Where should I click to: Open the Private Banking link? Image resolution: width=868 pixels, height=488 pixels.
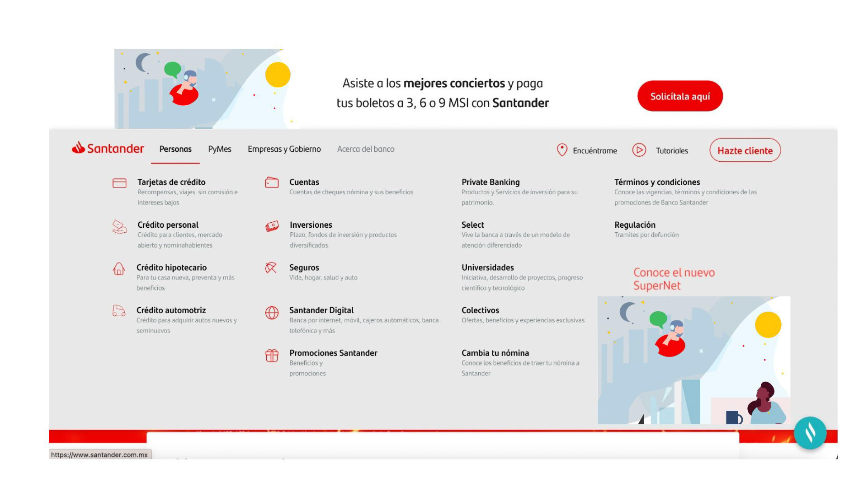[x=491, y=182]
